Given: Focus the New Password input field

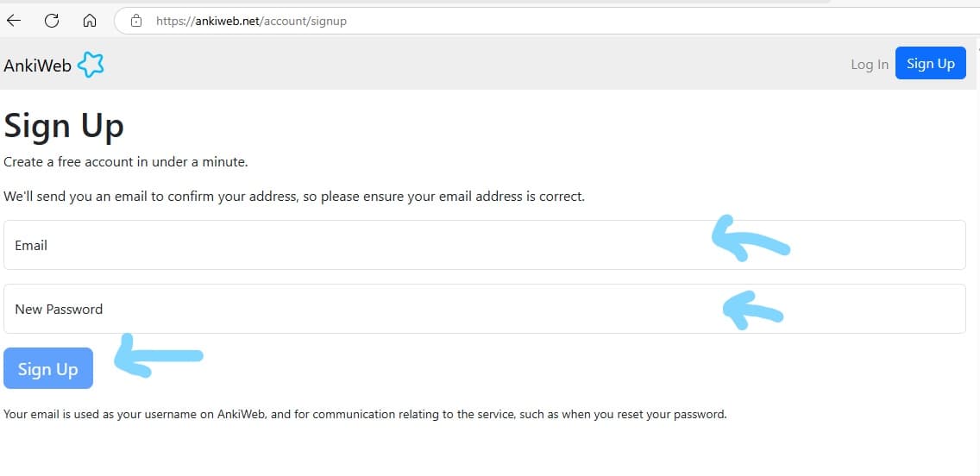Looking at the screenshot, I should click(484, 309).
